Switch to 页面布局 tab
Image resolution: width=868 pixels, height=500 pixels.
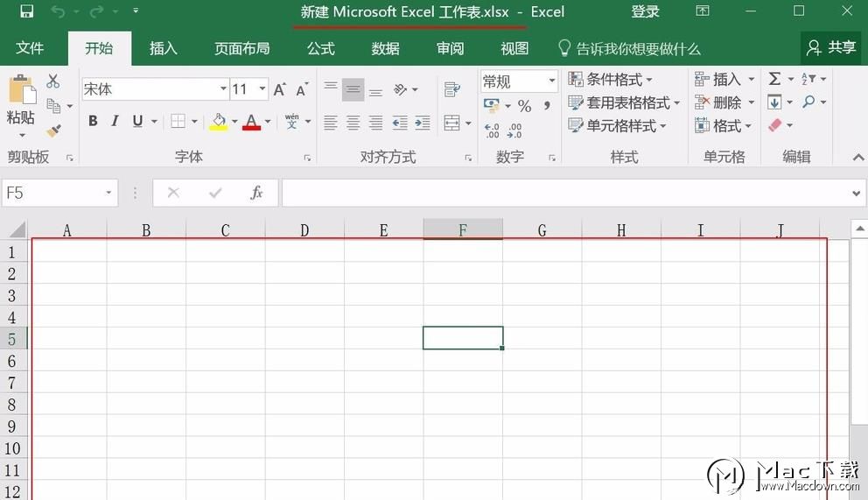pyautogui.click(x=241, y=49)
